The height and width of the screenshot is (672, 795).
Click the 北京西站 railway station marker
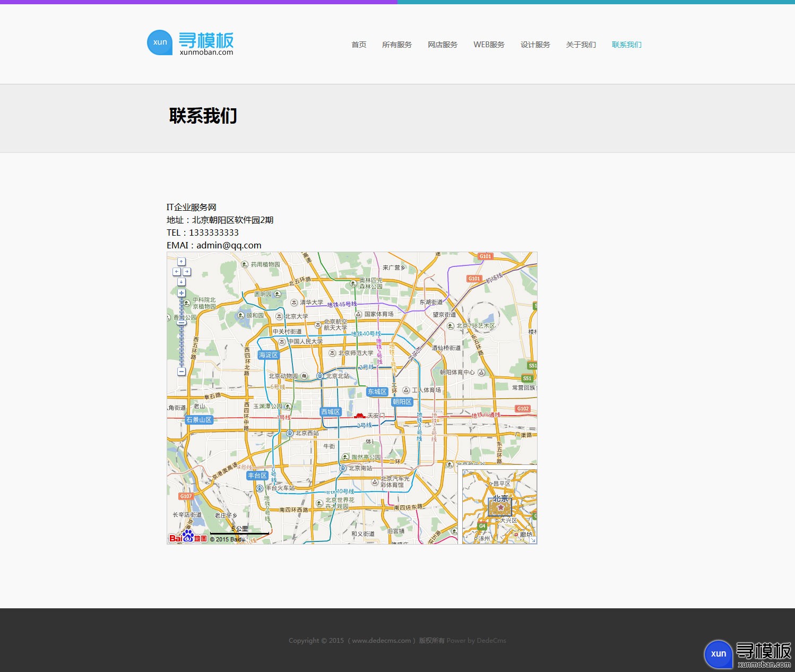coord(290,433)
